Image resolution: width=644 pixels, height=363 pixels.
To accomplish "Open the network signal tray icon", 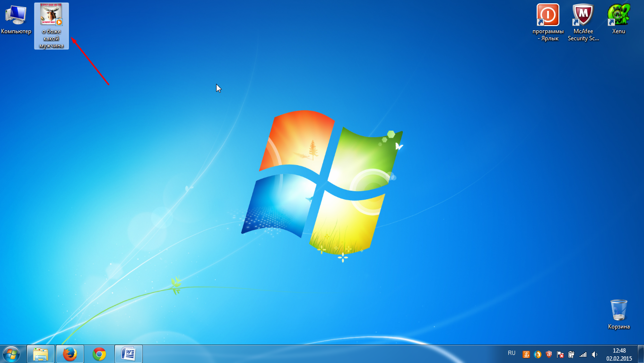I will [583, 354].
